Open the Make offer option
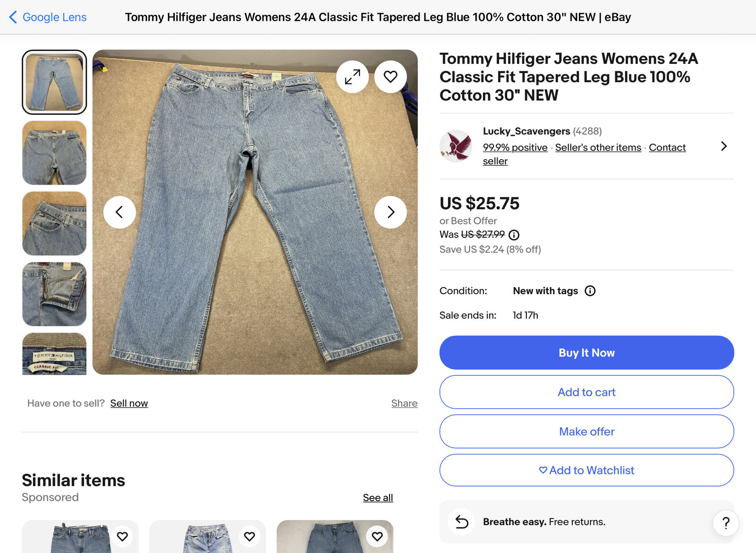The image size is (756, 553). point(586,432)
